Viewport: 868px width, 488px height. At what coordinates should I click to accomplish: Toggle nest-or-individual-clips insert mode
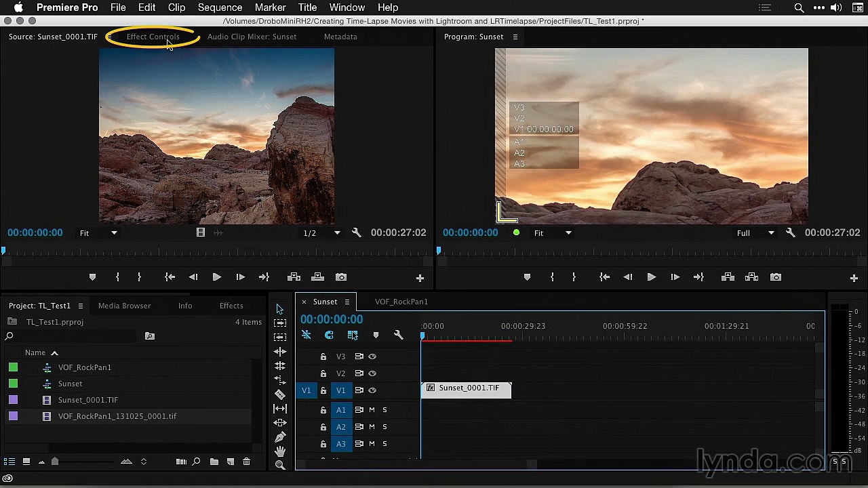(x=306, y=335)
